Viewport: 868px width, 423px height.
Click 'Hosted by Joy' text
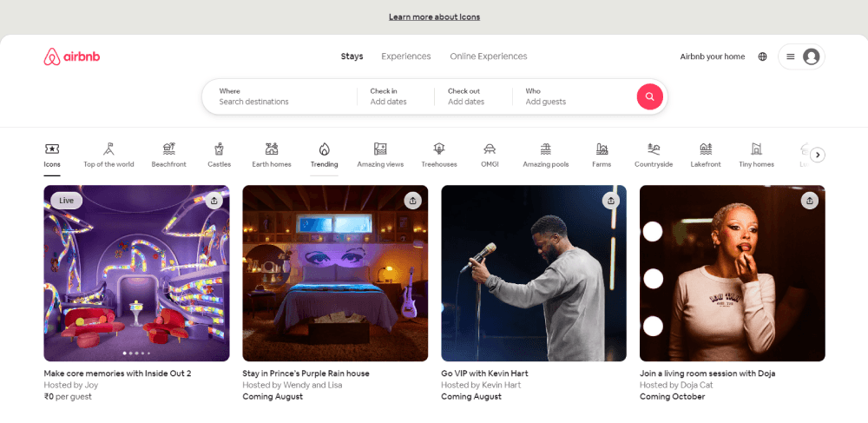[x=71, y=386]
